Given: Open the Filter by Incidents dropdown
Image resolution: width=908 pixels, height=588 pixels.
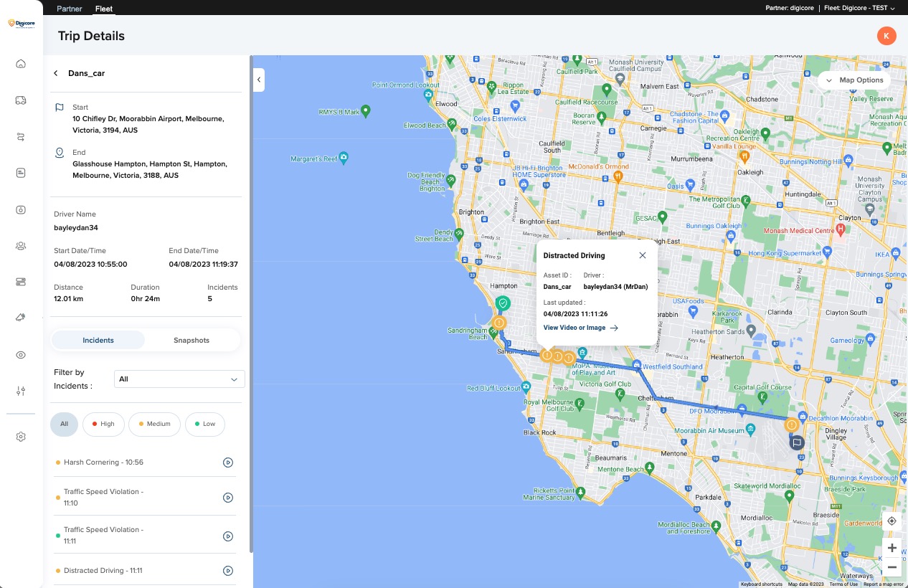Looking at the screenshot, I should tap(179, 379).
